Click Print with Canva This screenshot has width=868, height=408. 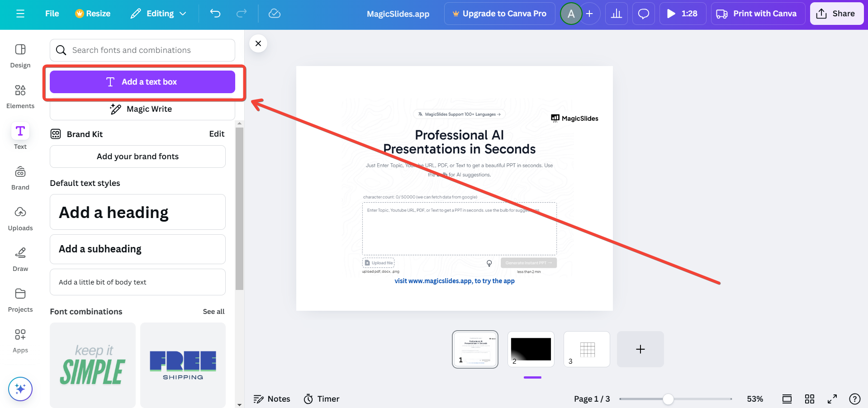[758, 14]
